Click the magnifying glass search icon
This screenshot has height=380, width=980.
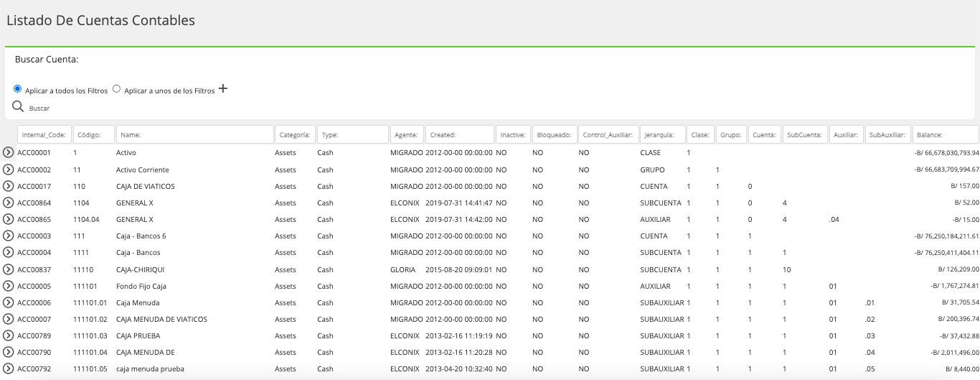coord(18,107)
